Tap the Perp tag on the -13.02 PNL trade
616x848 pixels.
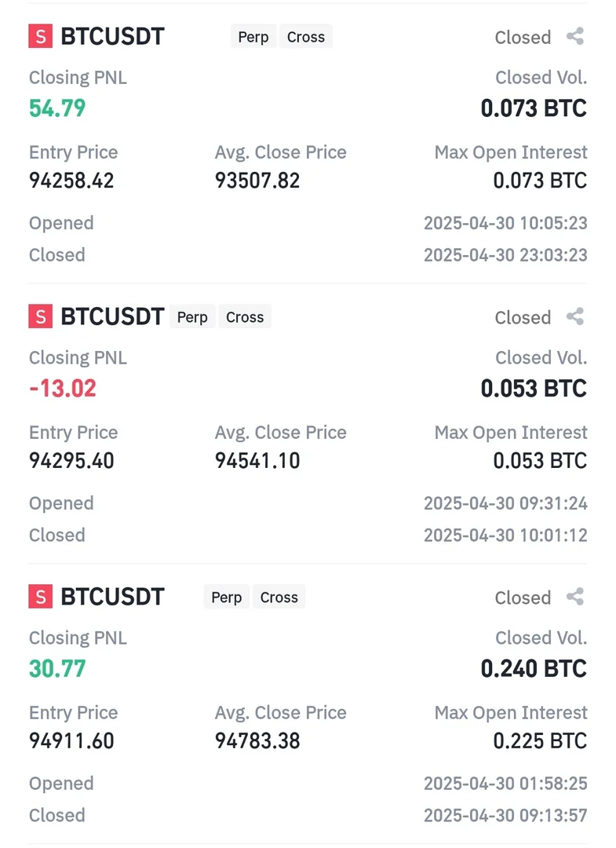tap(192, 317)
